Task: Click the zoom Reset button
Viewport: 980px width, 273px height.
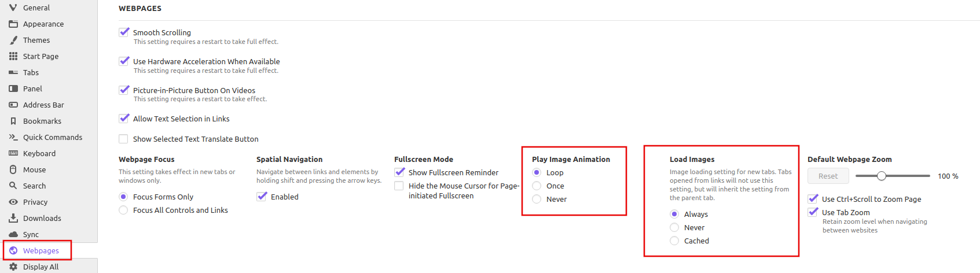Action: pos(828,176)
